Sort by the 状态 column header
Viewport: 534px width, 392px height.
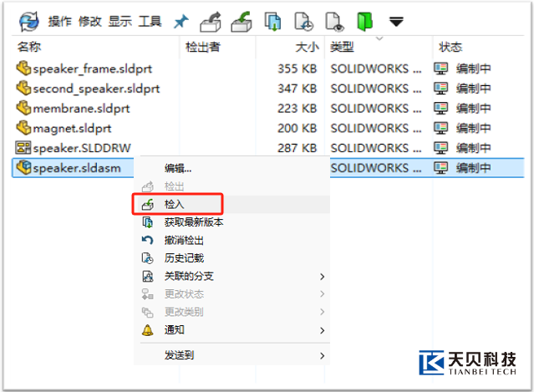(x=450, y=47)
